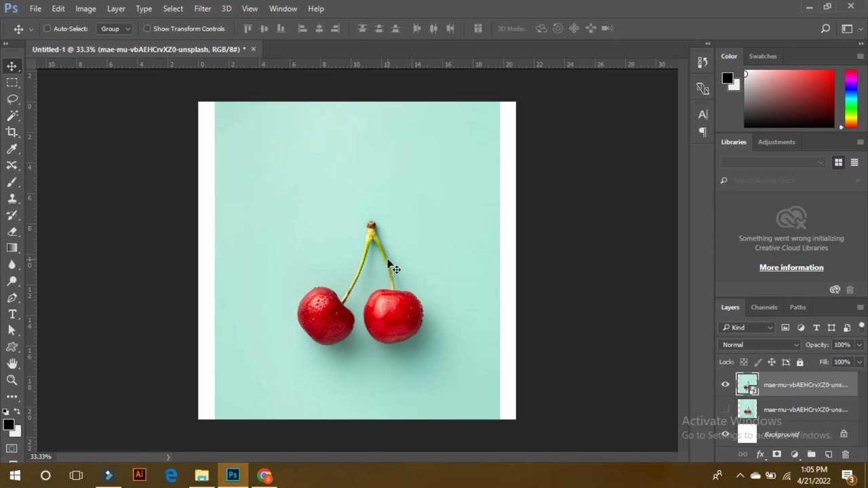This screenshot has width=868, height=488.
Task: Hide the top mae-mu smart object layer
Action: pyautogui.click(x=725, y=384)
